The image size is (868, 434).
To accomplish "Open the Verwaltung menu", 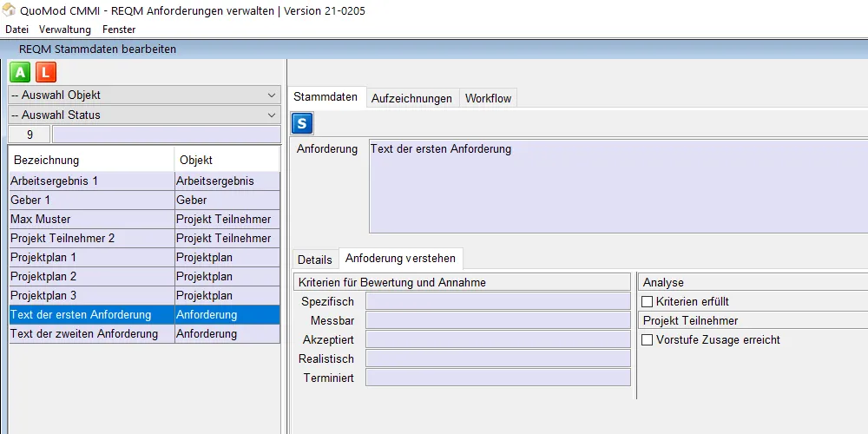I will click(65, 30).
